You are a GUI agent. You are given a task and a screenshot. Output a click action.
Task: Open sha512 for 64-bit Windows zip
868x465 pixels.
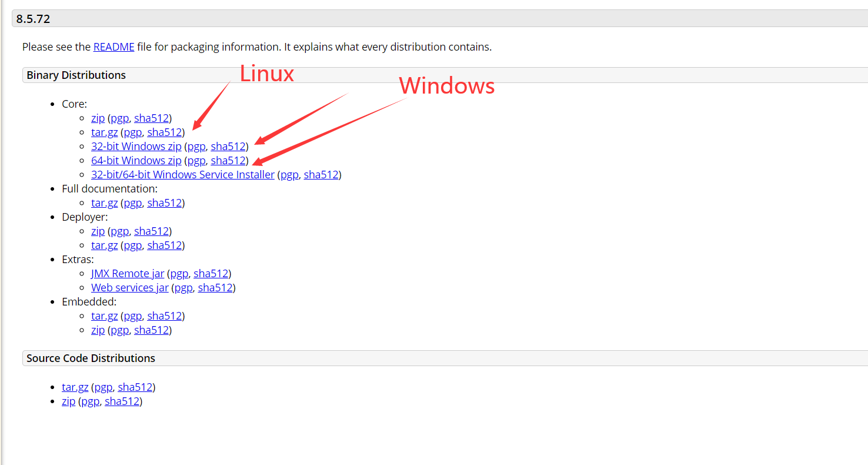tap(228, 161)
